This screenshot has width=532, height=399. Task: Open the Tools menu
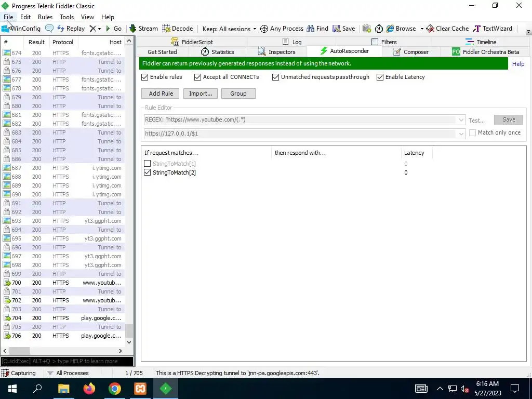[x=67, y=17]
